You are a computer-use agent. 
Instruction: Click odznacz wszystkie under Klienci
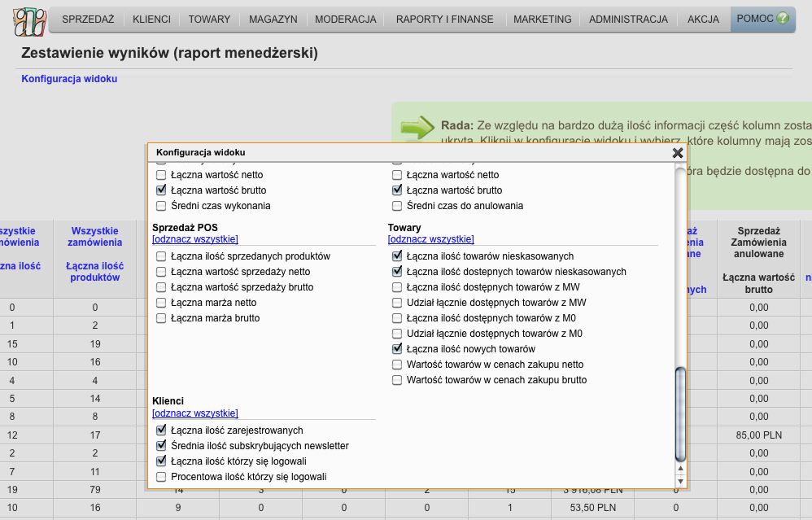pyautogui.click(x=195, y=413)
